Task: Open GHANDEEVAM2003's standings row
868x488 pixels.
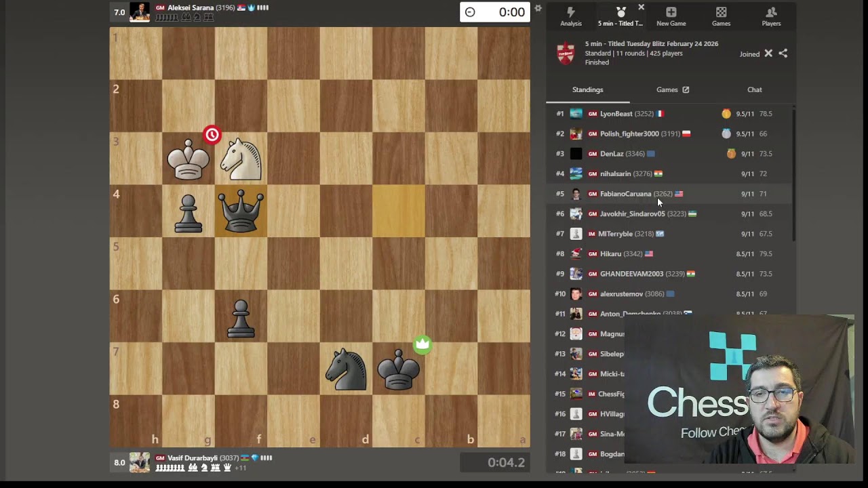Action: click(x=669, y=274)
